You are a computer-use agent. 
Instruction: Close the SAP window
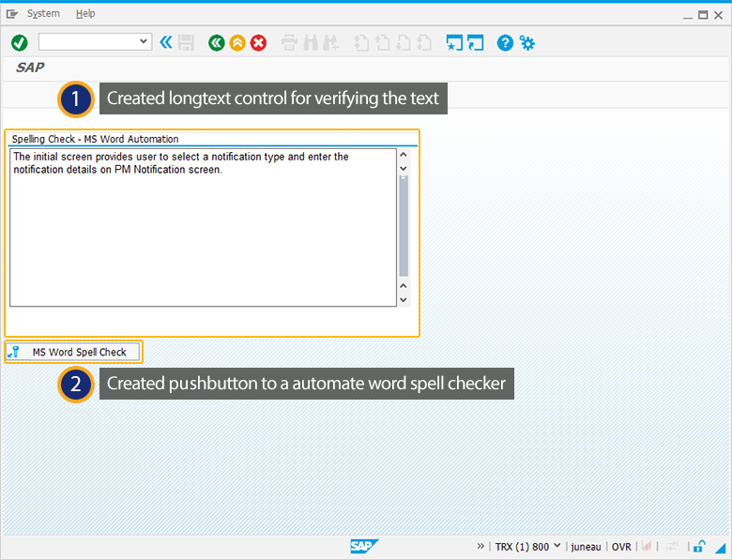click(x=719, y=15)
